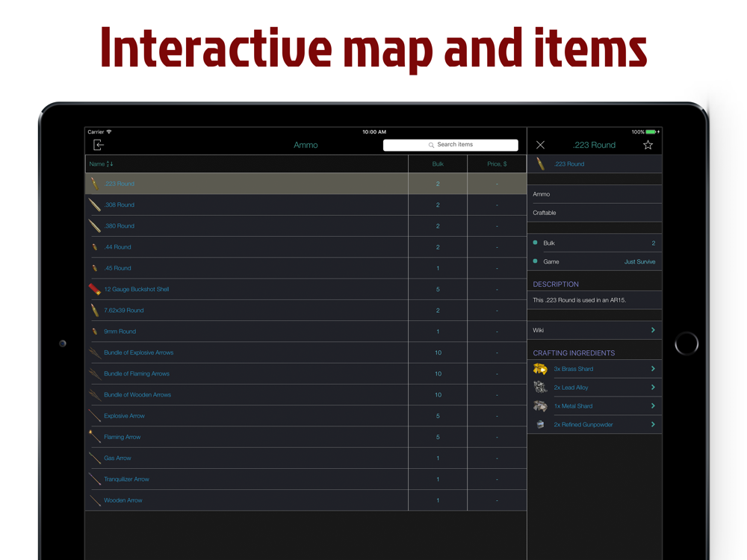747x560 pixels.
Task: Tap the Lead Alloy ingredient icon
Action: point(540,388)
